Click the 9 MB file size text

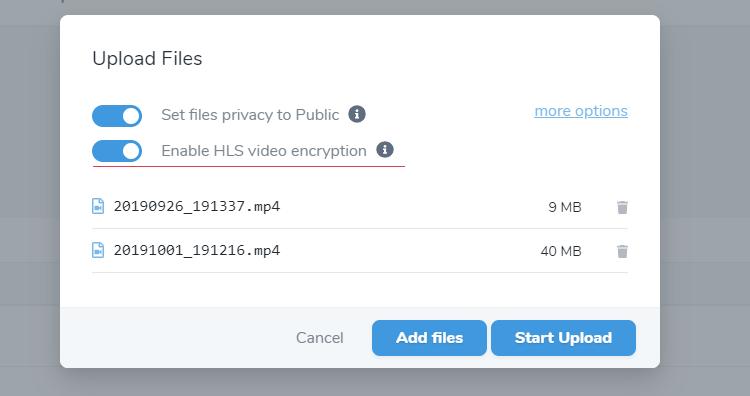(x=565, y=207)
